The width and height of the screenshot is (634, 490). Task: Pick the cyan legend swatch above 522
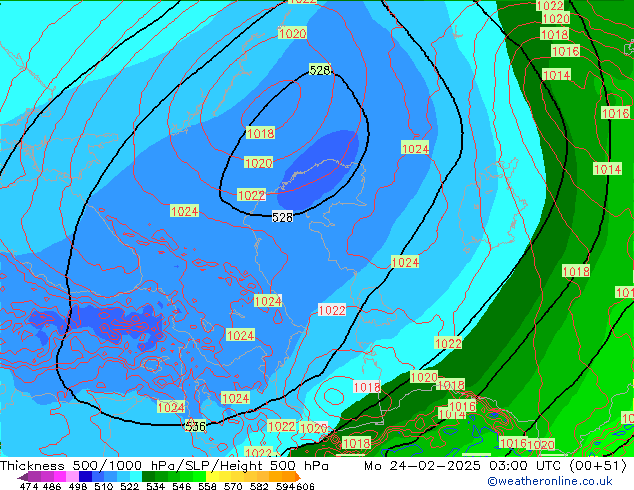[x=136, y=477]
